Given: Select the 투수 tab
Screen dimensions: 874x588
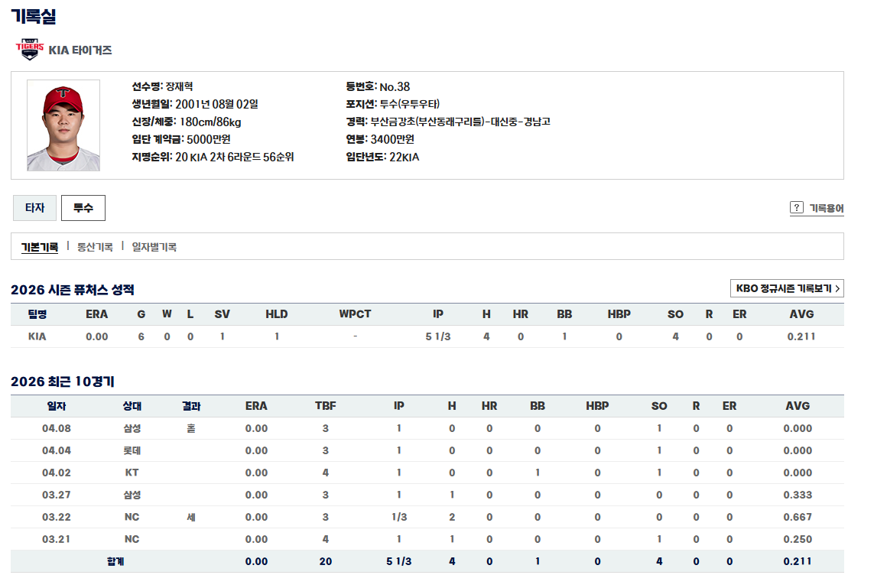Looking at the screenshot, I should pyautogui.click(x=83, y=208).
